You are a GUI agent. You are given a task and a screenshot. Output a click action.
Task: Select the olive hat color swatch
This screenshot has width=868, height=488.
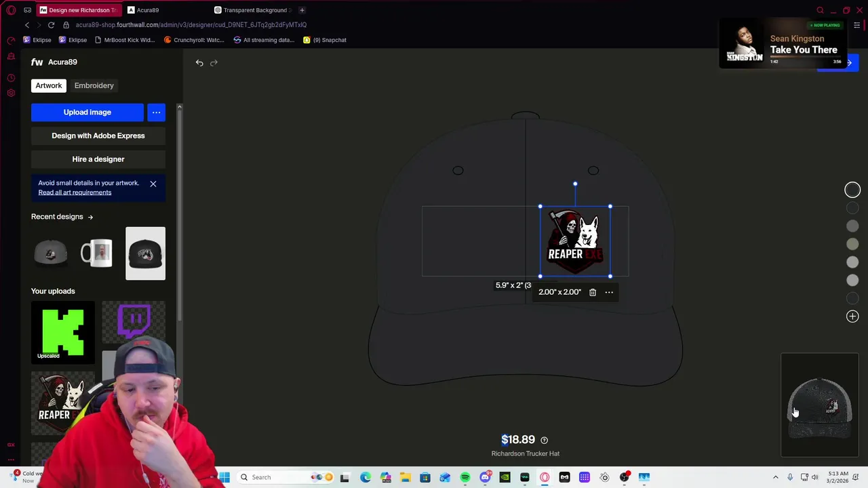(x=852, y=244)
